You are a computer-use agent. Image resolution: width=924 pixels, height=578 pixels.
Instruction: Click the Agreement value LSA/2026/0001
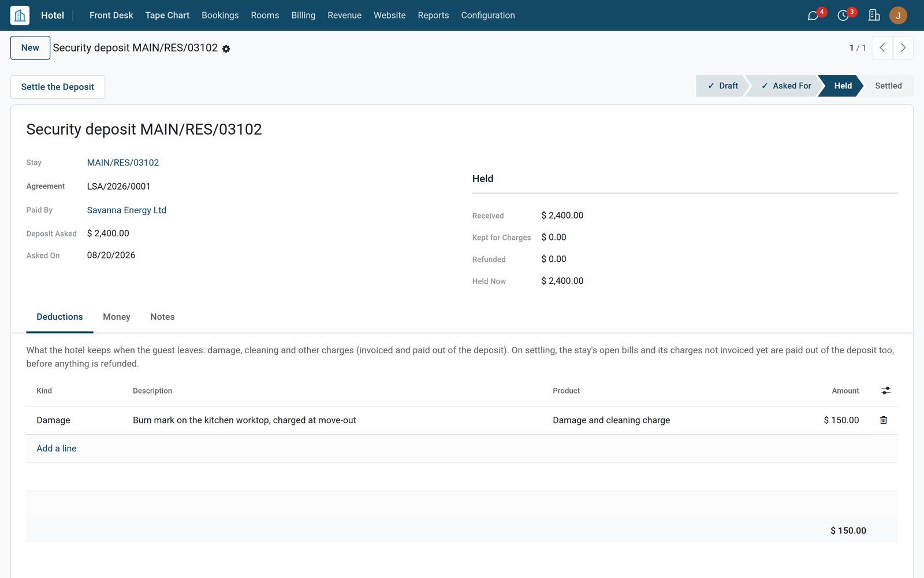(x=118, y=186)
